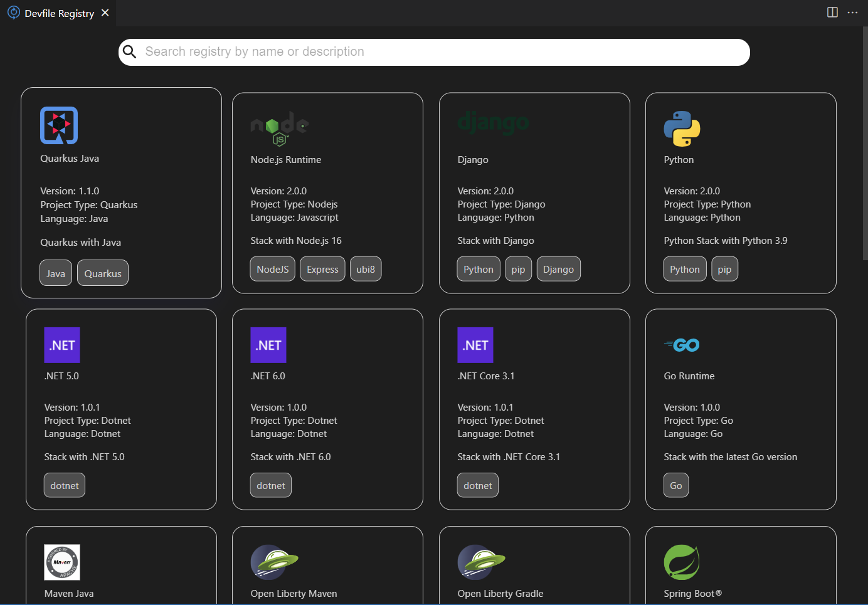Viewport: 868px width, 605px height.
Task: Click 'Stack with Django' description
Action: pos(495,241)
